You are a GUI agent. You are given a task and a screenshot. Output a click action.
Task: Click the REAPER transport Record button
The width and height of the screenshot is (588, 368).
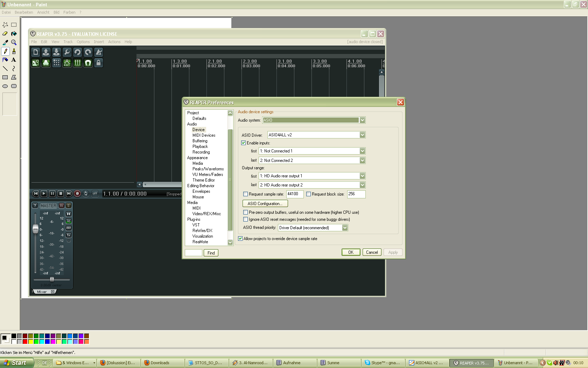click(x=77, y=193)
